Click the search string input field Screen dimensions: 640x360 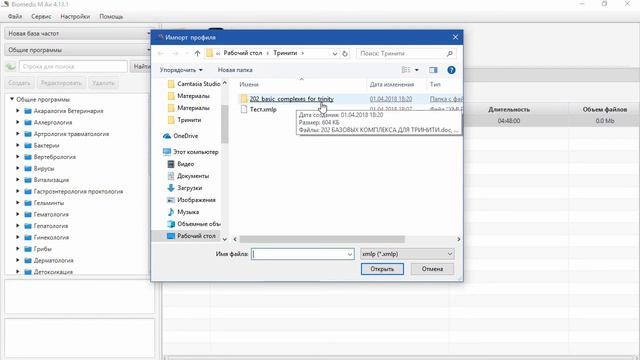(x=73, y=66)
